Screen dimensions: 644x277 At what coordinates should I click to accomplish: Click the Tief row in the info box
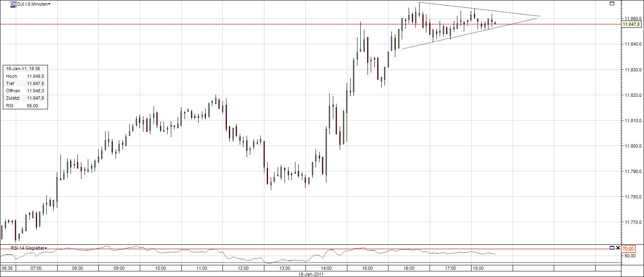(x=25, y=83)
